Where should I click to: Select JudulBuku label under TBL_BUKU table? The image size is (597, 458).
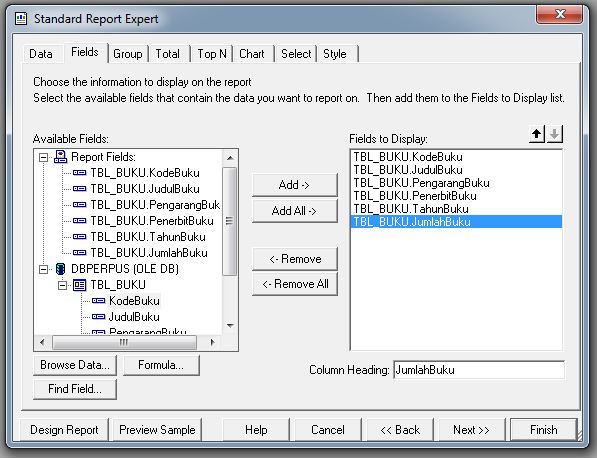134,317
